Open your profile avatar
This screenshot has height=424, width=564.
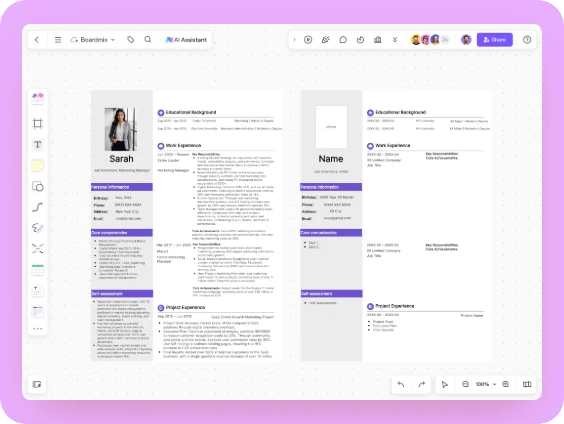coord(466,40)
